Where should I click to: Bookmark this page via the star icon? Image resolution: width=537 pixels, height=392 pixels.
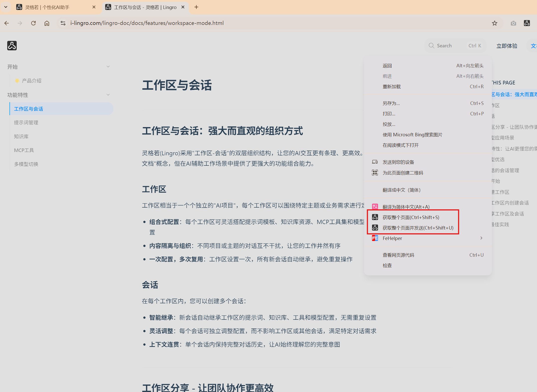point(495,23)
